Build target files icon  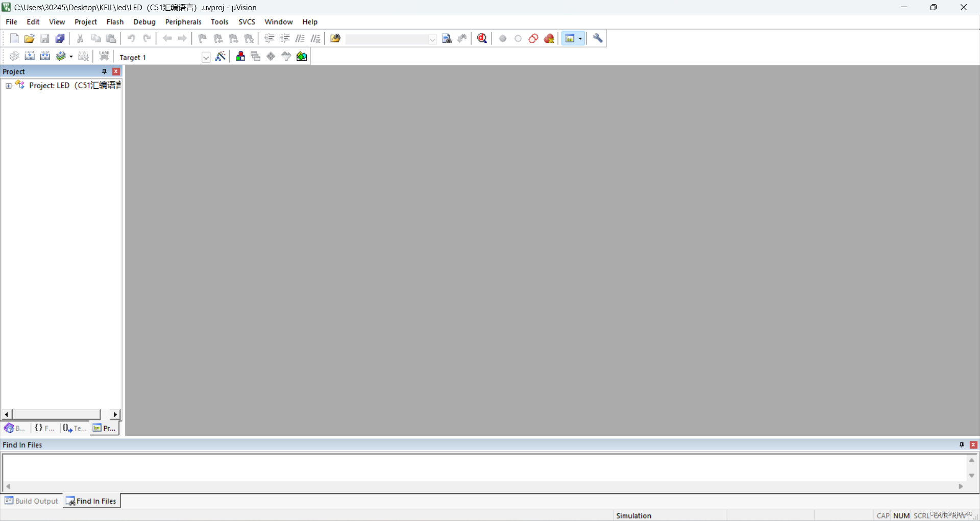(x=30, y=56)
